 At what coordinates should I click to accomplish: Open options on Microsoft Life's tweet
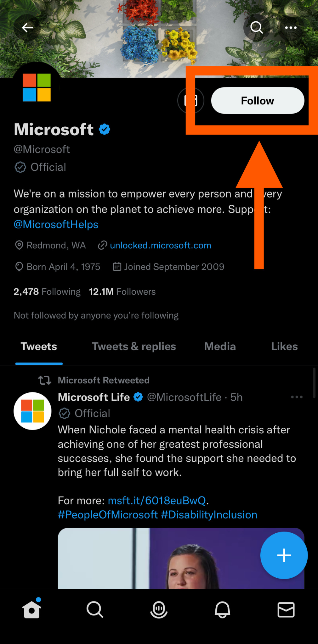pos(296,397)
